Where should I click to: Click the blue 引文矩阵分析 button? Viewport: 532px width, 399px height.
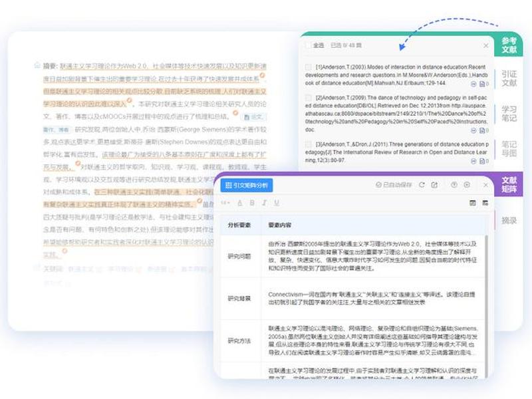coord(247,186)
